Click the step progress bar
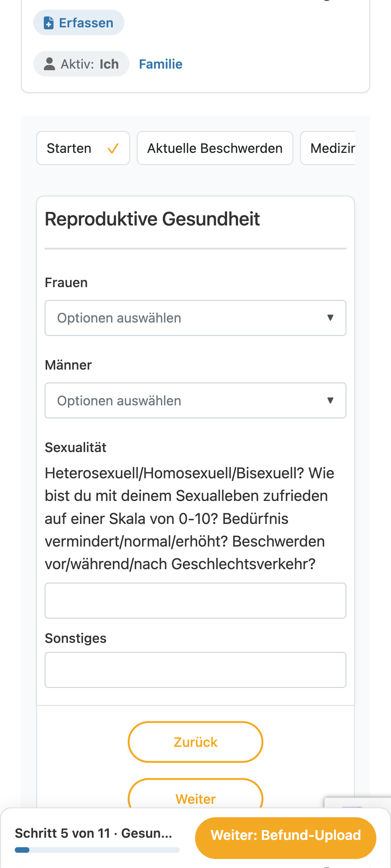Screen dimensions: 391x868 pos(97,850)
